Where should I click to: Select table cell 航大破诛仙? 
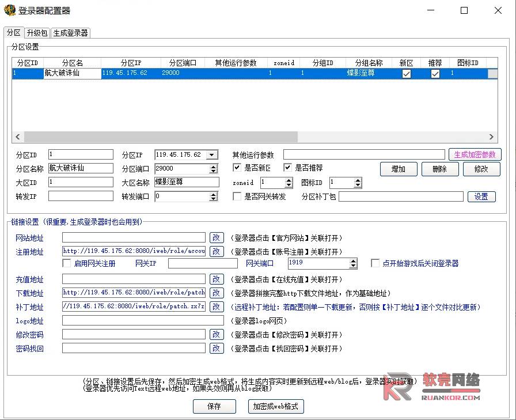(x=72, y=73)
